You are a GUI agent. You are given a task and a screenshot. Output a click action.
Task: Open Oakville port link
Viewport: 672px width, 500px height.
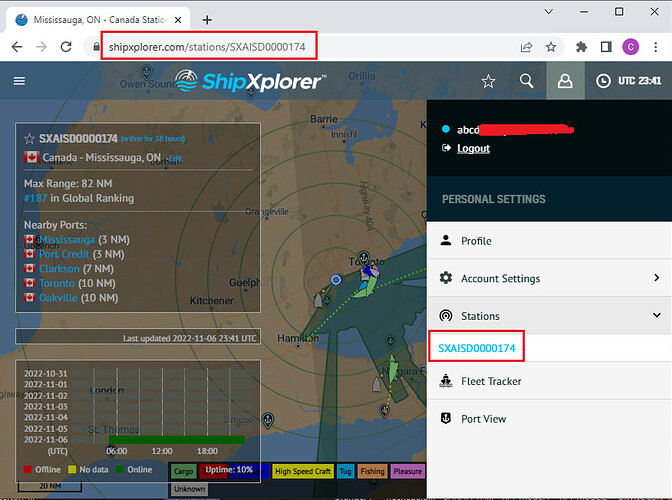(x=58, y=298)
